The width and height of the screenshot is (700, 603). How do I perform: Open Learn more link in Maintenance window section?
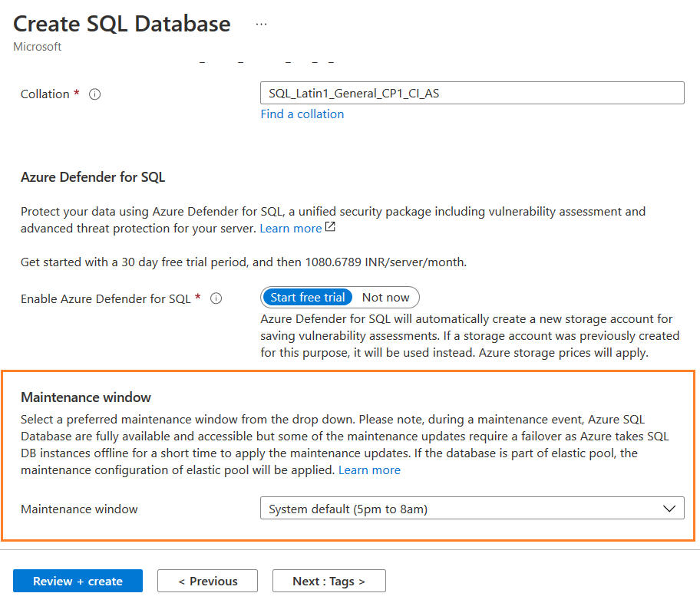coord(369,470)
